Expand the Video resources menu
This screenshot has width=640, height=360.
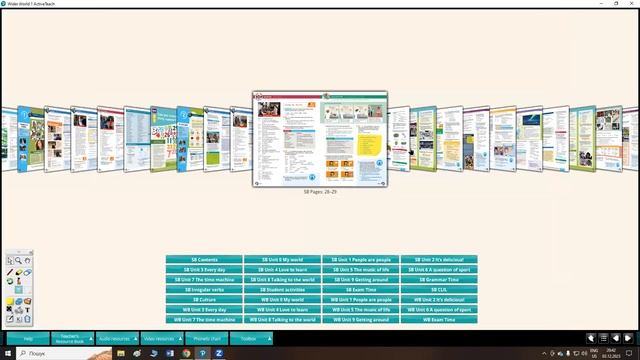point(162,338)
